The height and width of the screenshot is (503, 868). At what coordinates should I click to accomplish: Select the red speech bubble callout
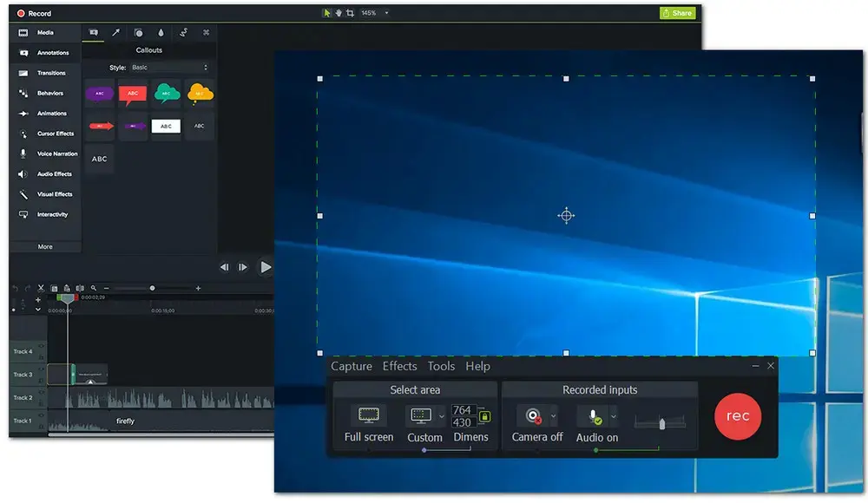pos(133,94)
